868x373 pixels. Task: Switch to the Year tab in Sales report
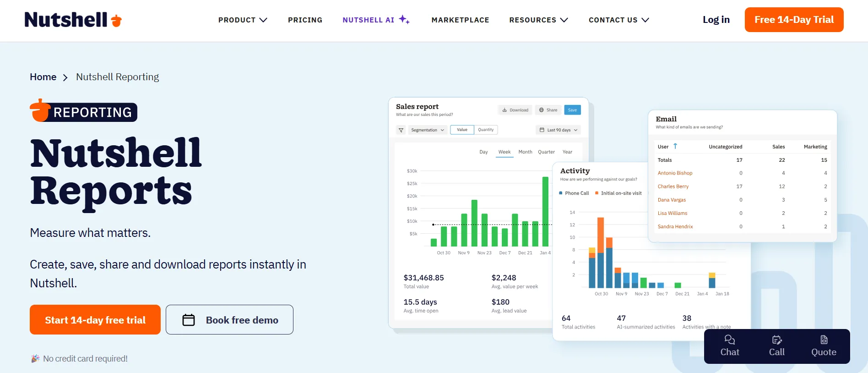click(x=567, y=152)
